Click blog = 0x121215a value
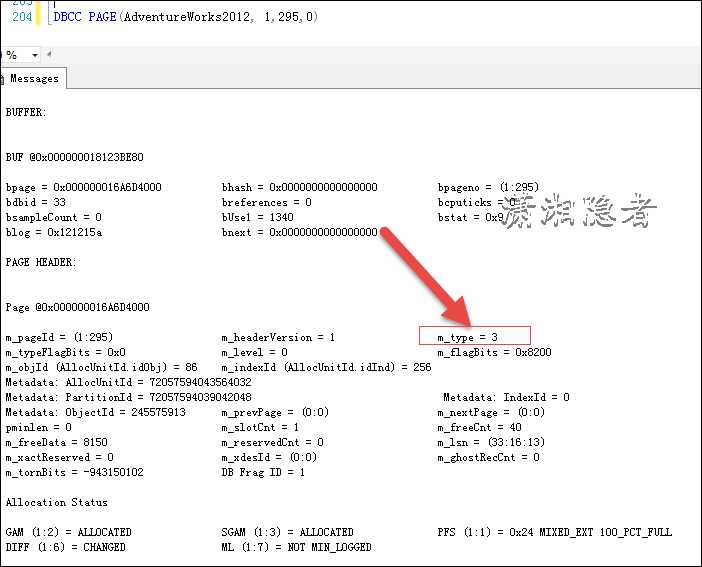 tap(54, 232)
